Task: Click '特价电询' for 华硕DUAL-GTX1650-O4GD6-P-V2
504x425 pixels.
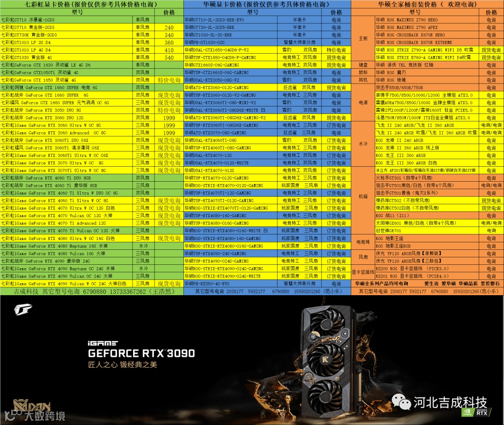Action: click(336, 50)
